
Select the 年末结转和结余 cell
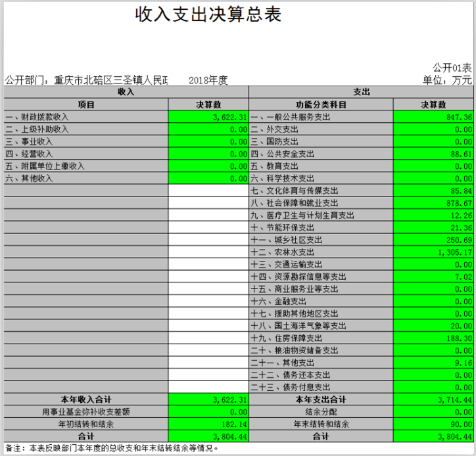tap(321, 424)
